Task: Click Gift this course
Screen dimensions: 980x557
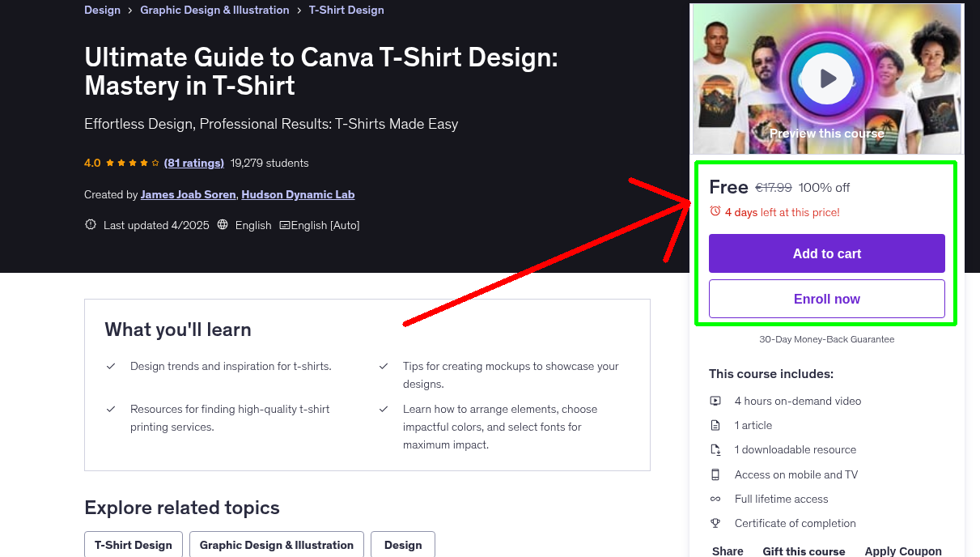Action: tap(804, 551)
